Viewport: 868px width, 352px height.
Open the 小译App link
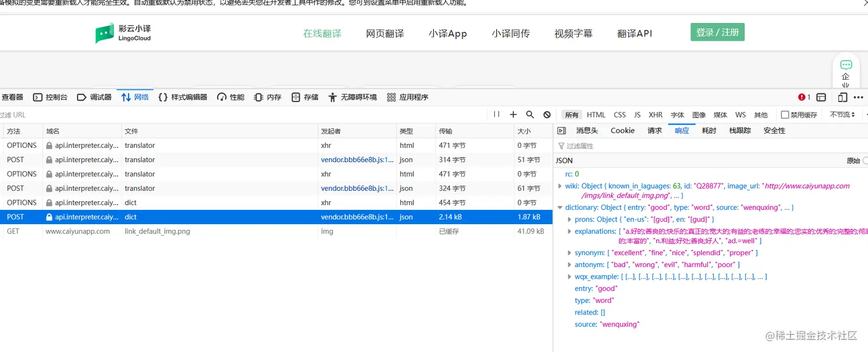[448, 34]
